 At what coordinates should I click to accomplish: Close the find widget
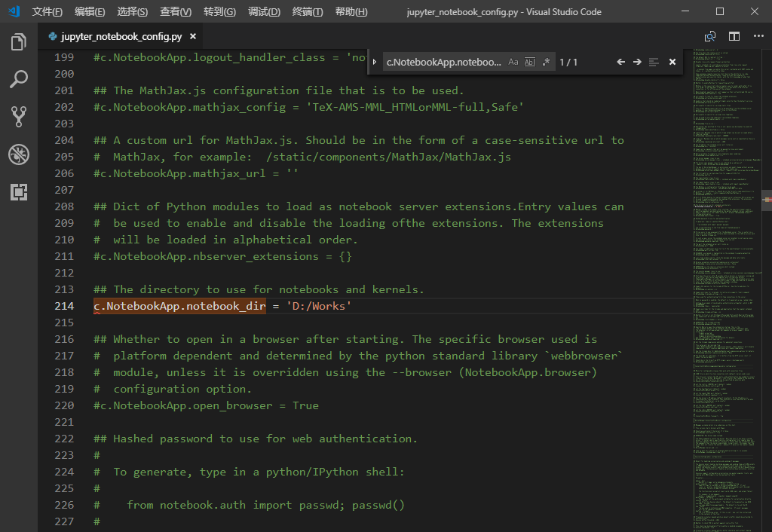[x=672, y=62]
